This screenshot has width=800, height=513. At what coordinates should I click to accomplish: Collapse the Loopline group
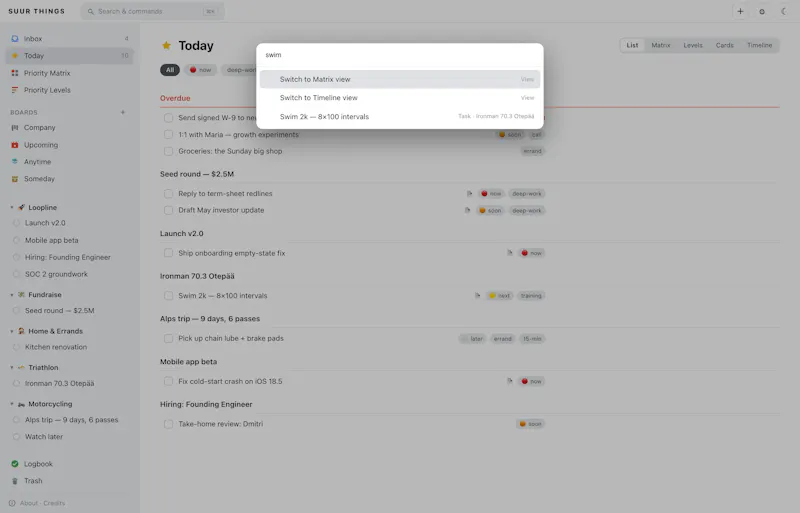pyautogui.click(x=12, y=208)
